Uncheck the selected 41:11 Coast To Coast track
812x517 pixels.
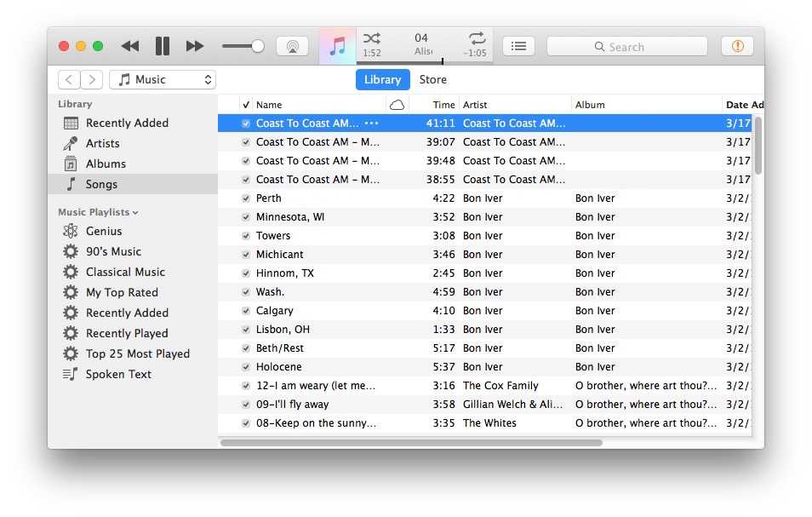coord(245,124)
